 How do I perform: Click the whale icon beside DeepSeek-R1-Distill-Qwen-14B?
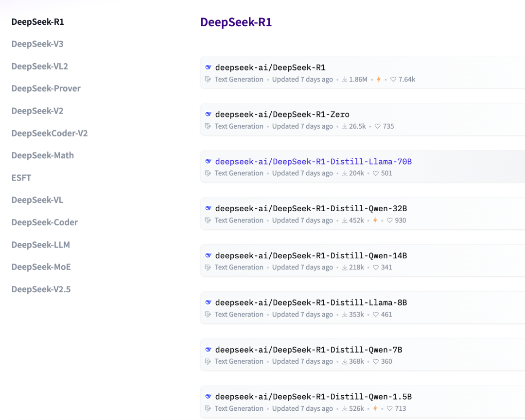click(208, 255)
